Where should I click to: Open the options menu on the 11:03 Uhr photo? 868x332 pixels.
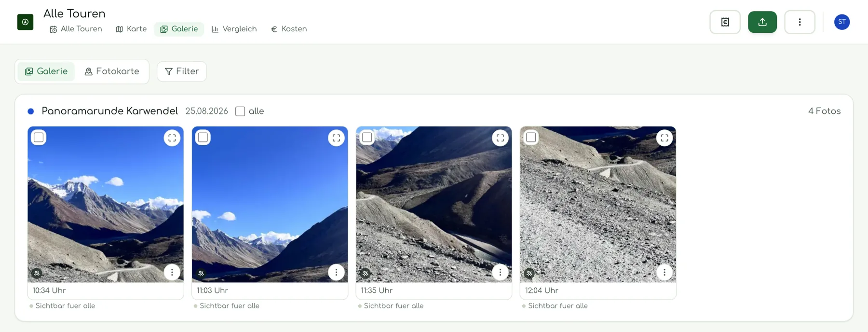tap(336, 272)
